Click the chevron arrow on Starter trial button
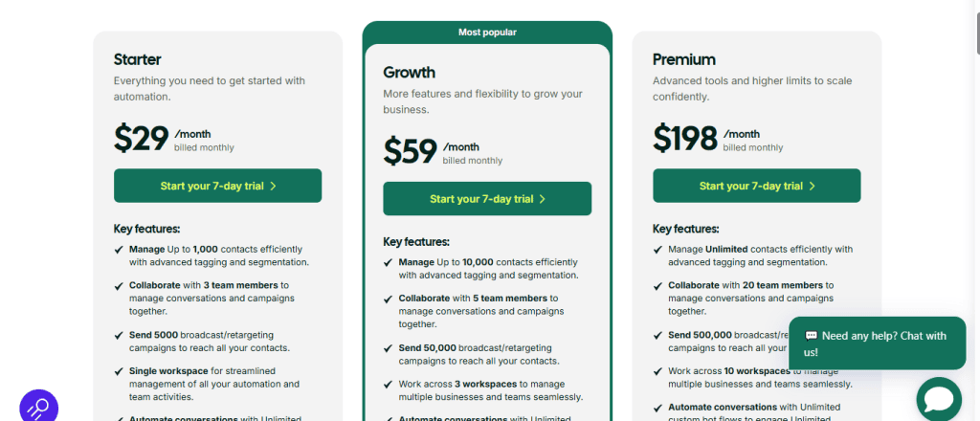Image resolution: width=980 pixels, height=421 pixels. click(274, 186)
